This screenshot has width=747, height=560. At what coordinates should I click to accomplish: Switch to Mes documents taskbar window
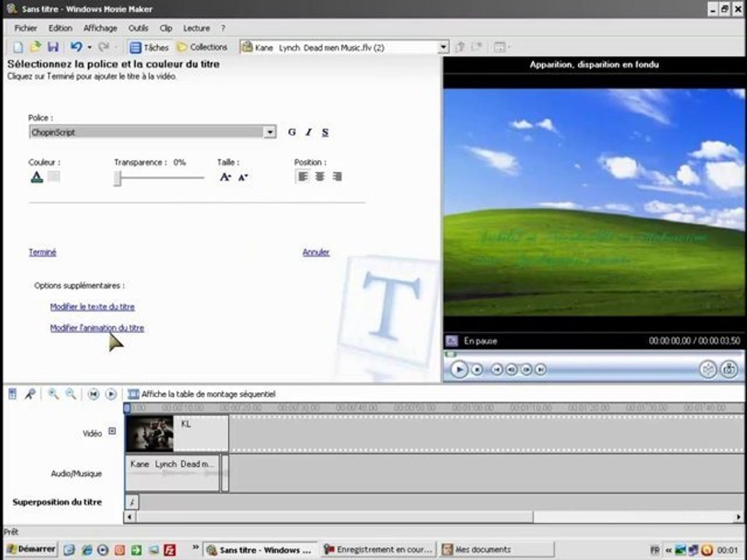pyautogui.click(x=497, y=550)
